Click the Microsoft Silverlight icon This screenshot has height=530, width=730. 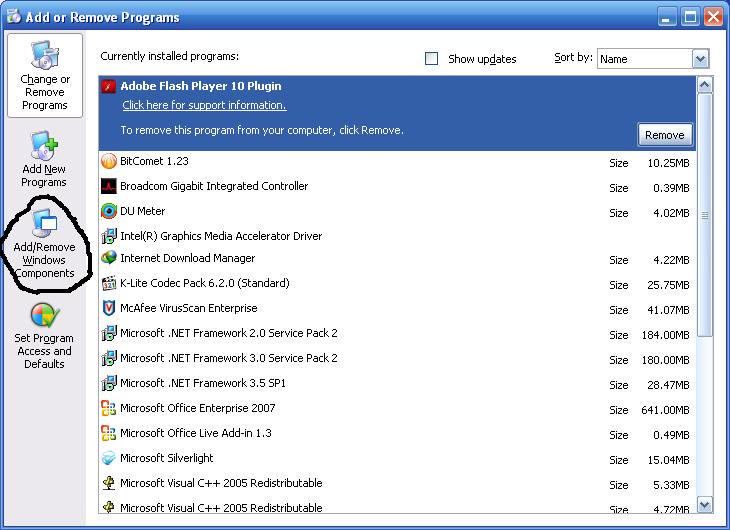click(108, 458)
